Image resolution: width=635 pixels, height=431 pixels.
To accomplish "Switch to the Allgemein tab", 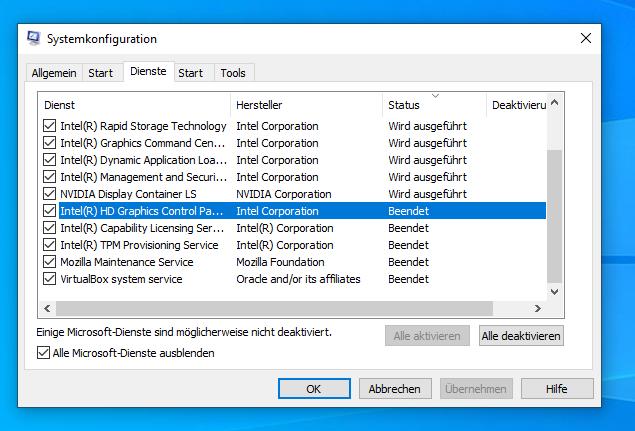I will (54, 73).
